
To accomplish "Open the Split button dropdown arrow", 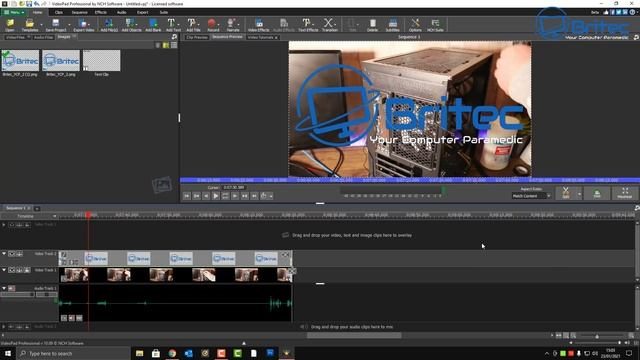I will click(579, 193).
